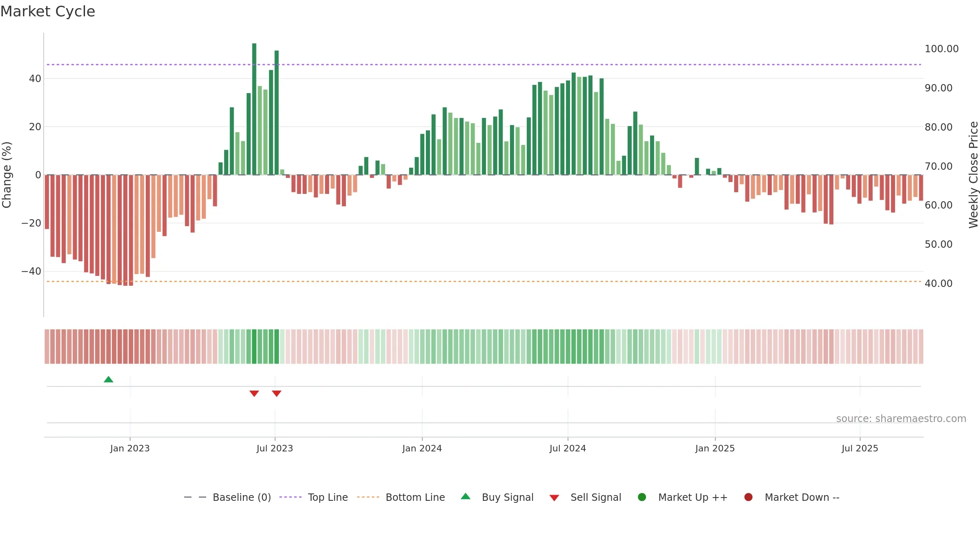Click the Change (%) axis title
980x551 pixels.
(7, 175)
